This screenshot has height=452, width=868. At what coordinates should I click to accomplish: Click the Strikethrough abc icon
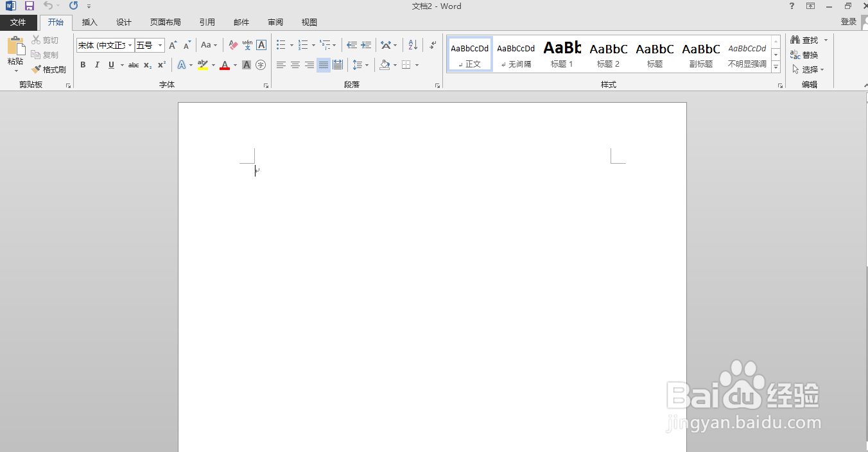point(134,65)
